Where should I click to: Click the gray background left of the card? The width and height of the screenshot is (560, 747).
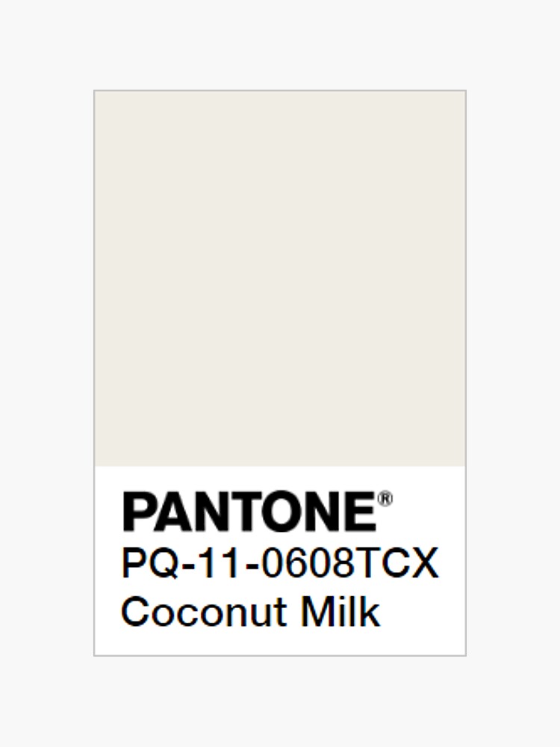(x=46, y=373)
